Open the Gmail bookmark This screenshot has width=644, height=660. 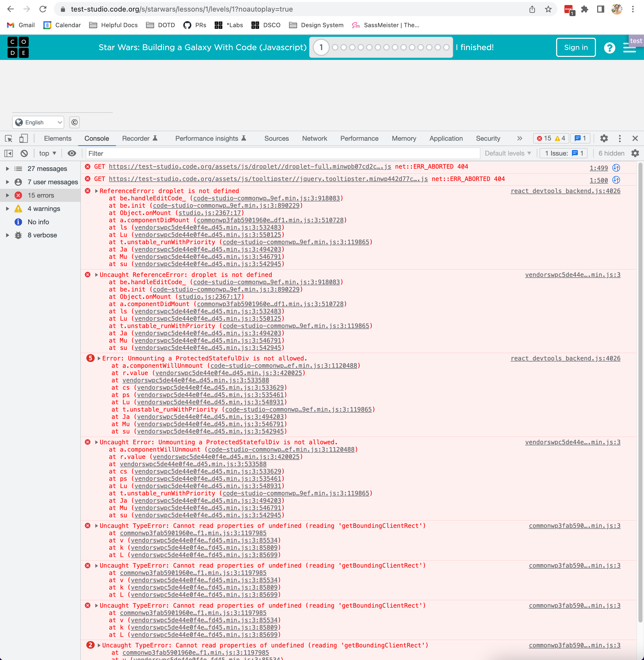[21, 25]
